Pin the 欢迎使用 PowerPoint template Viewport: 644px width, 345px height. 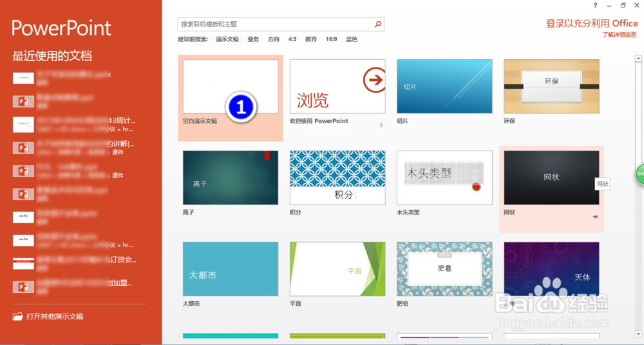381,126
